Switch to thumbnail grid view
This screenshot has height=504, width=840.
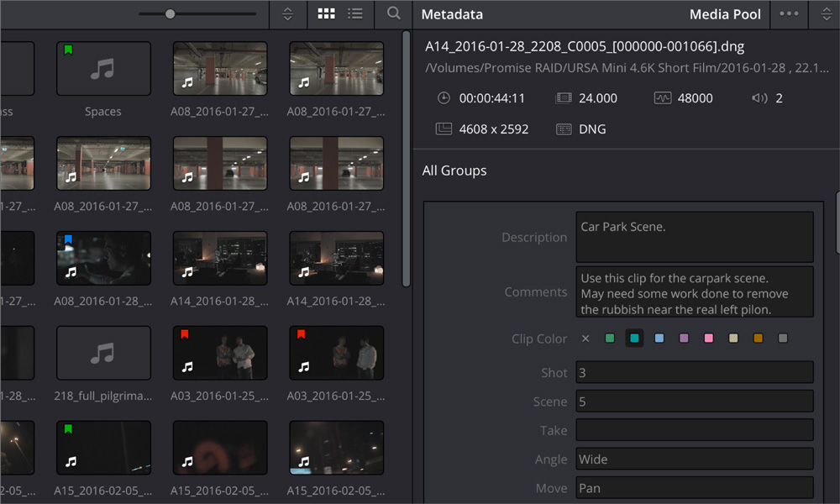tap(327, 14)
